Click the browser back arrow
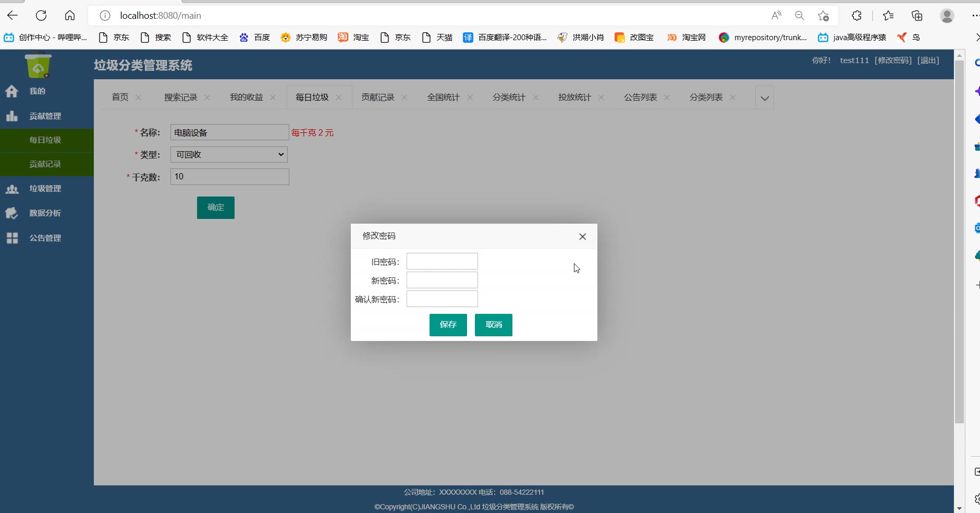This screenshot has width=980, height=513. [x=13, y=16]
